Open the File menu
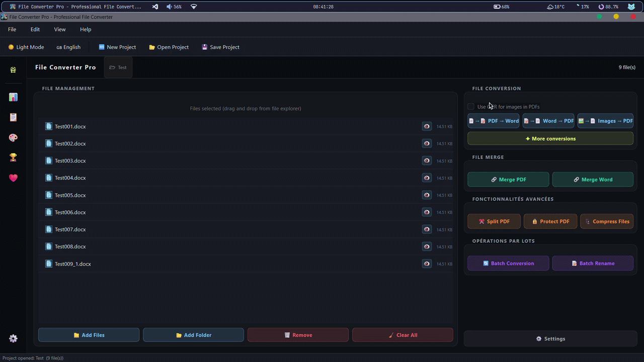The image size is (644, 362). click(x=12, y=29)
